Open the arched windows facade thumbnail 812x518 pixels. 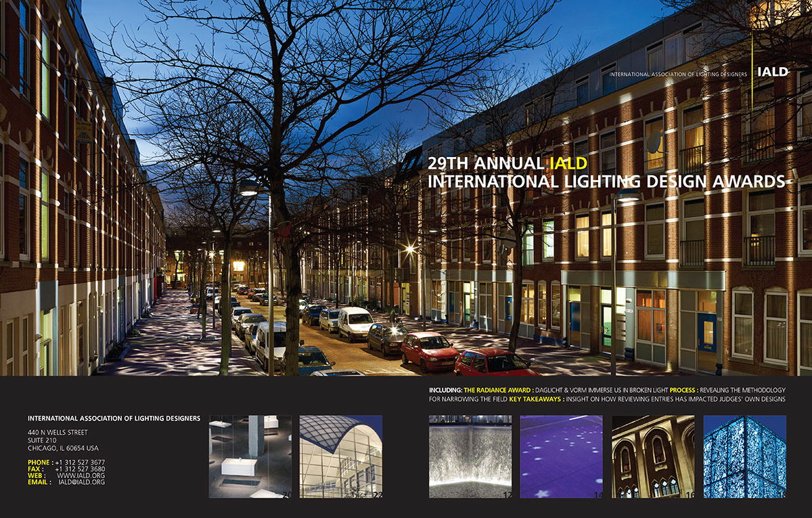click(653, 456)
